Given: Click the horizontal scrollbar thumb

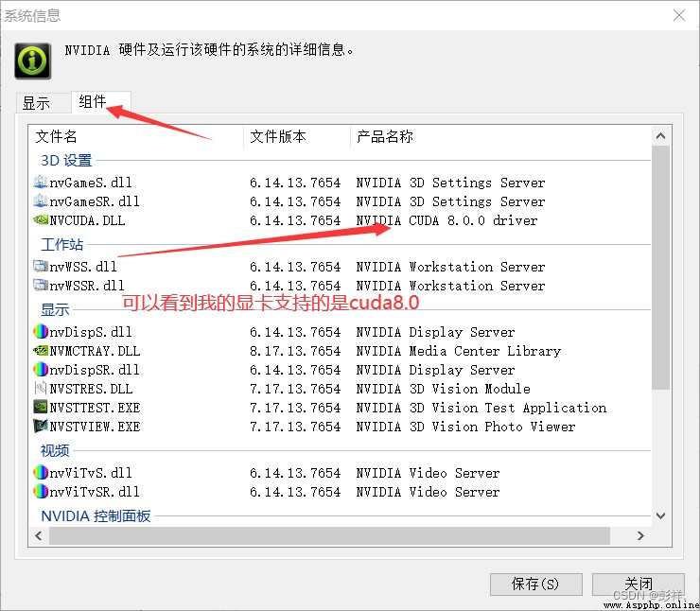Looking at the screenshot, I should (x=329, y=535).
